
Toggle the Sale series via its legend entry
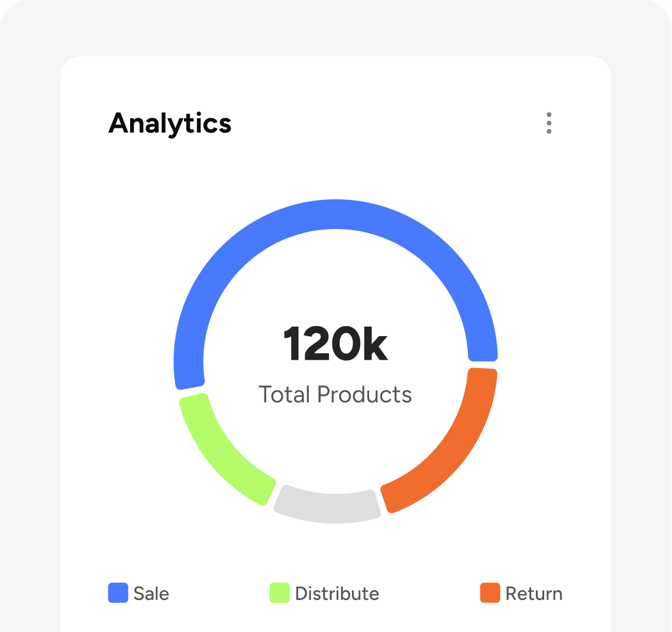pyautogui.click(x=137, y=594)
